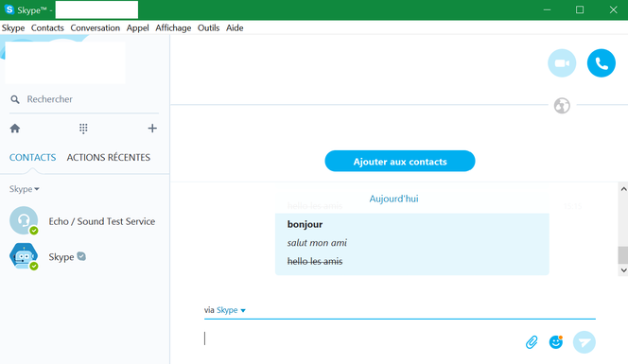Click Ajouter aux contacts button
Image resolution: width=628 pixels, height=364 pixels.
coord(400,161)
